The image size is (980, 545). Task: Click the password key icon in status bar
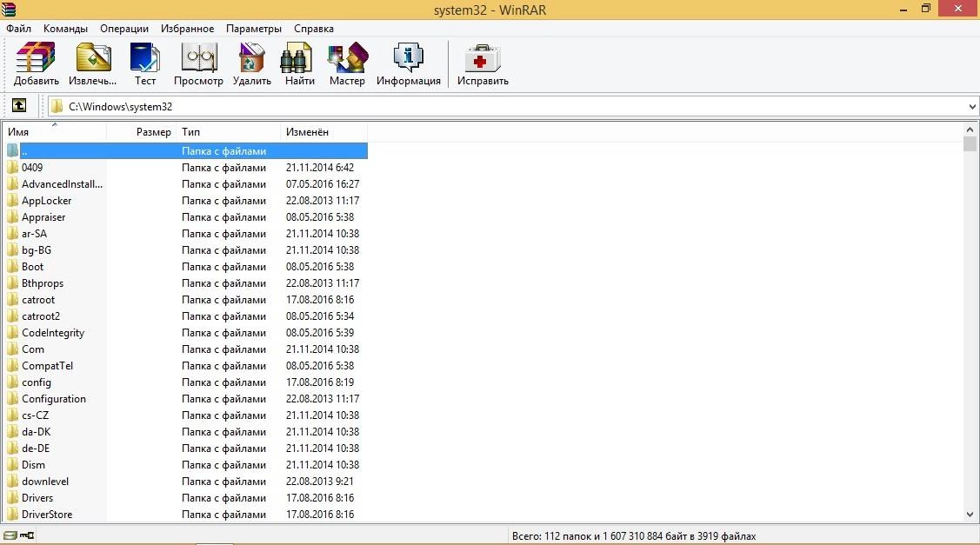click(27, 535)
